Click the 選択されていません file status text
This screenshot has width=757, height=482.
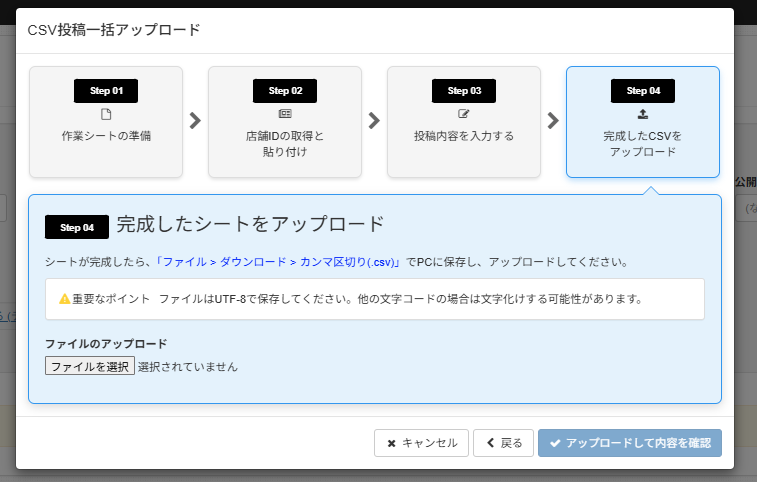[x=188, y=367]
